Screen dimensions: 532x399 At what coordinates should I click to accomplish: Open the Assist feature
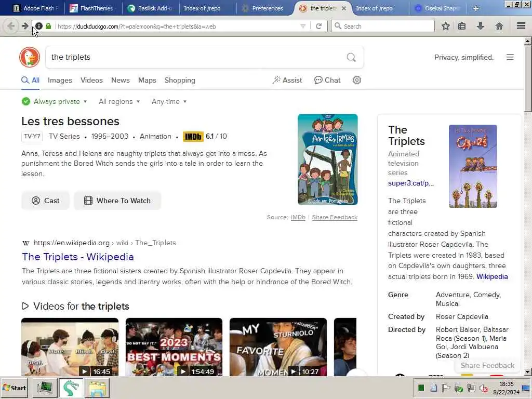tap(287, 80)
